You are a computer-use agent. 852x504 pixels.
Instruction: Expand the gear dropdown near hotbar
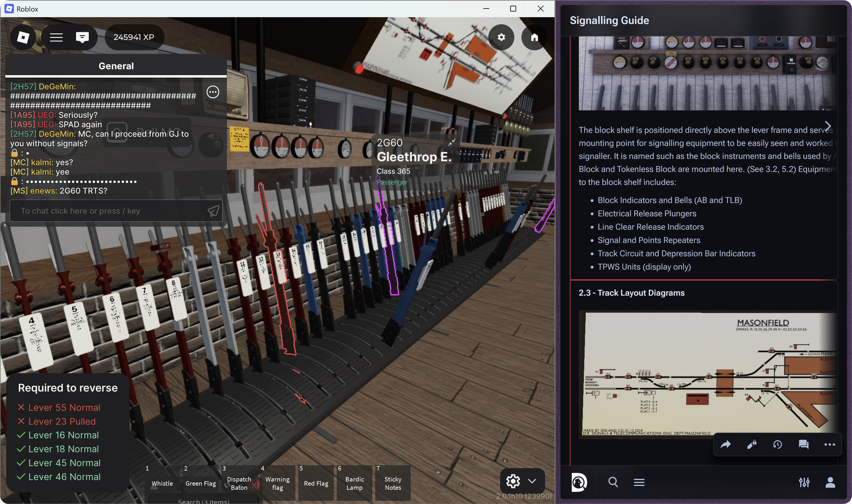tap(532, 481)
